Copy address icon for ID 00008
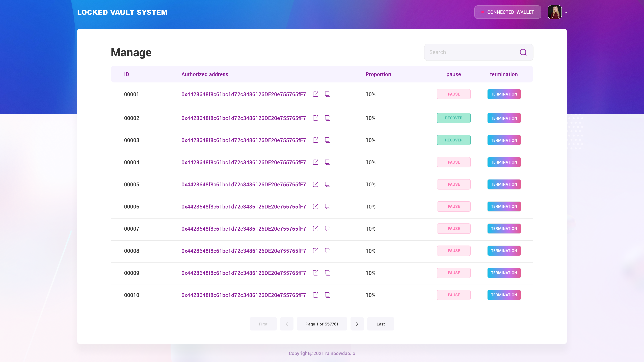 coord(328,251)
